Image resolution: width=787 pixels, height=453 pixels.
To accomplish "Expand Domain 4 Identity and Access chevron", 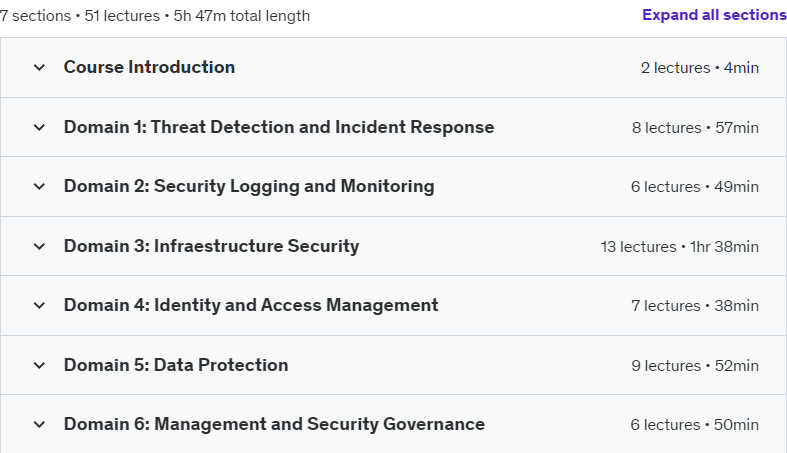I will (39, 305).
